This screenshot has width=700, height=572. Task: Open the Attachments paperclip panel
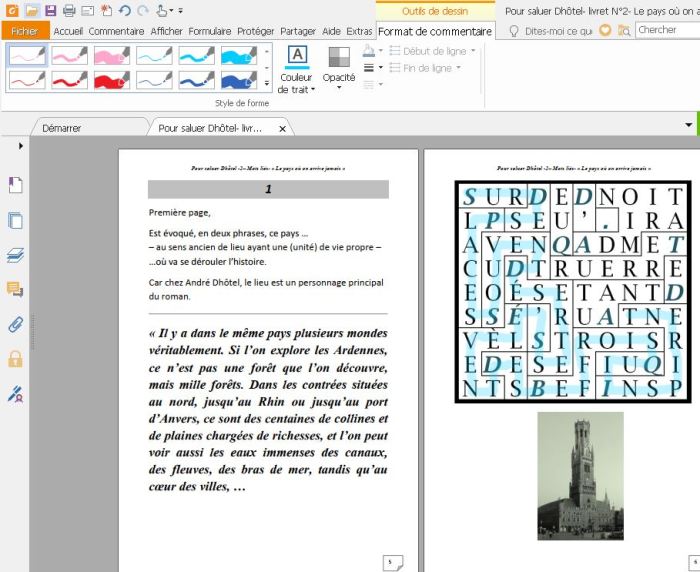pyautogui.click(x=15, y=325)
